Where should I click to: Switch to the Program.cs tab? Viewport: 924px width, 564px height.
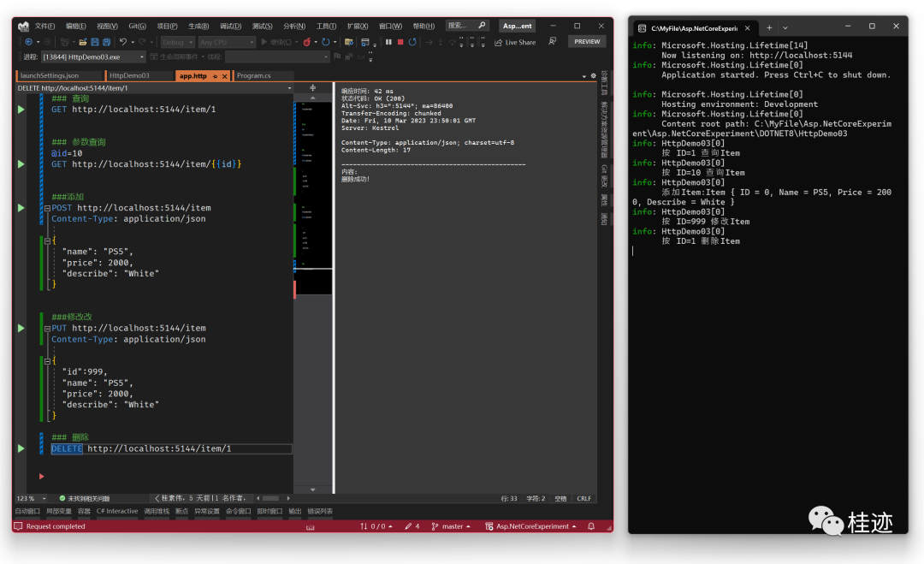pyautogui.click(x=254, y=76)
